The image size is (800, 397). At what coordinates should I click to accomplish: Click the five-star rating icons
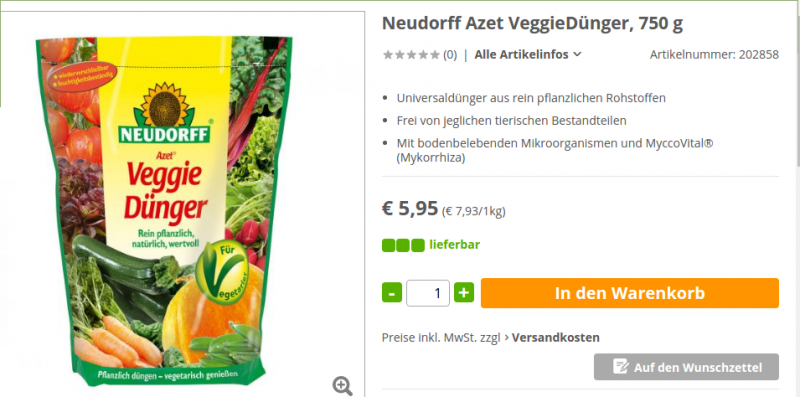point(411,55)
